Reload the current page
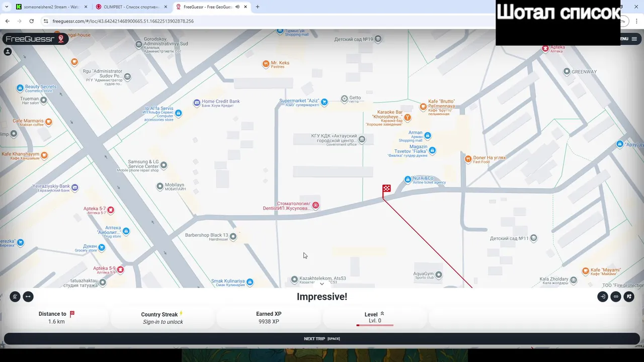The height and width of the screenshot is (362, 644). [x=32, y=21]
